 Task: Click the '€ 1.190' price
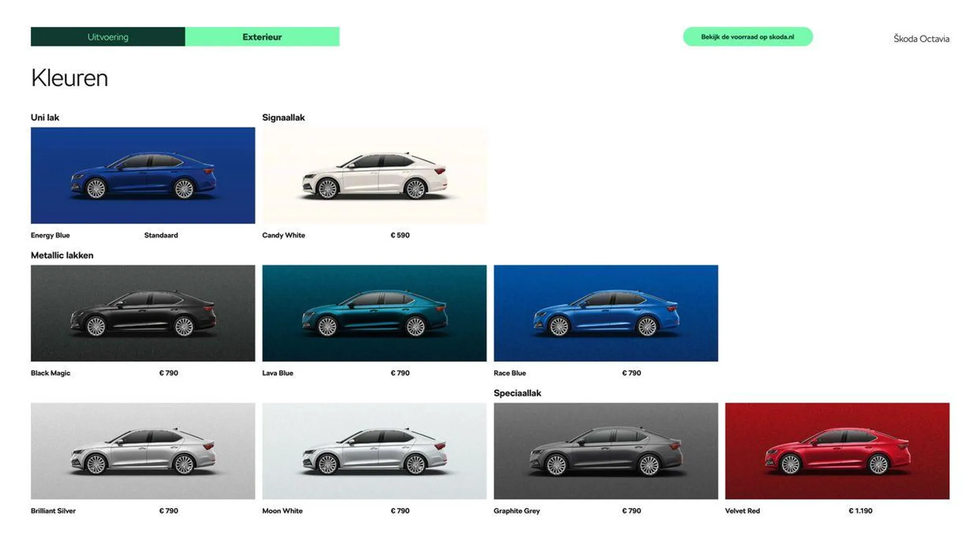tap(861, 511)
